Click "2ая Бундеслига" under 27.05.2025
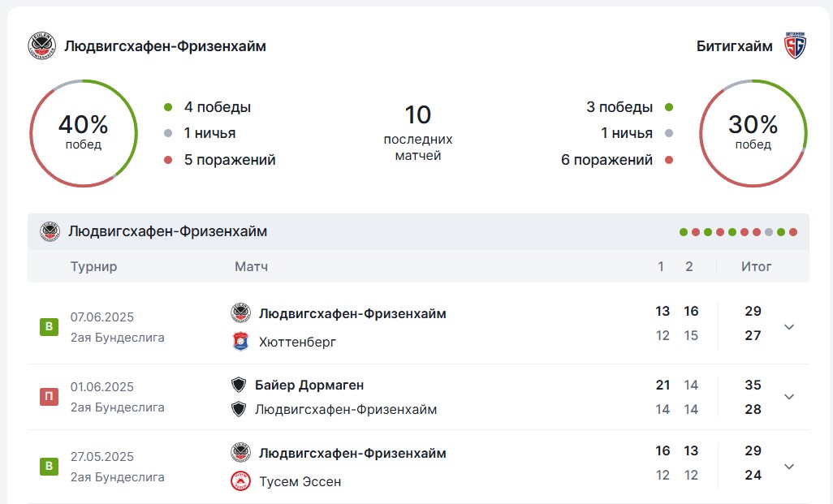833x504 pixels. pos(118,477)
